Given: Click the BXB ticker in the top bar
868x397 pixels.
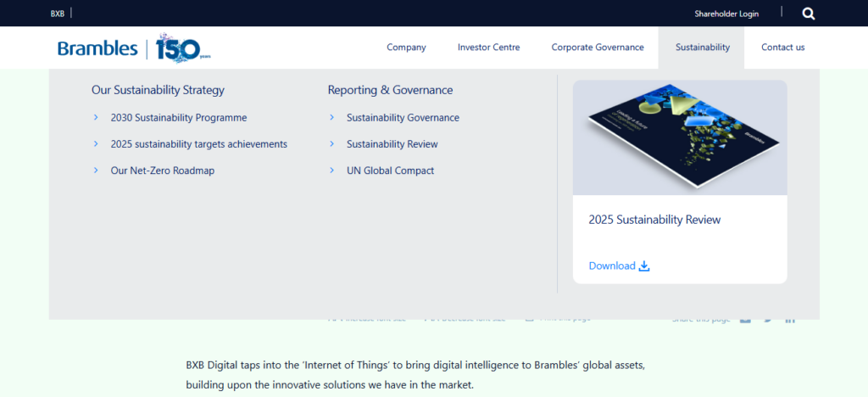Looking at the screenshot, I should (58, 14).
